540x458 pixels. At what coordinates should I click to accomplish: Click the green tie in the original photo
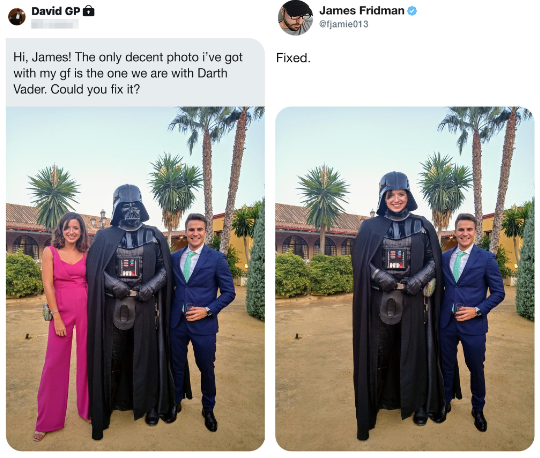pos(189,267)
